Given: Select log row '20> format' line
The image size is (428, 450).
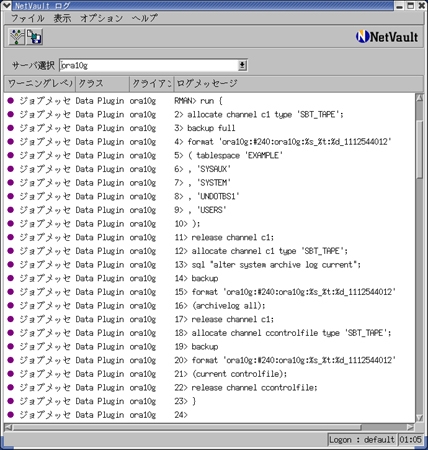Looking at the screenshot, I should [x=210, y=360].
